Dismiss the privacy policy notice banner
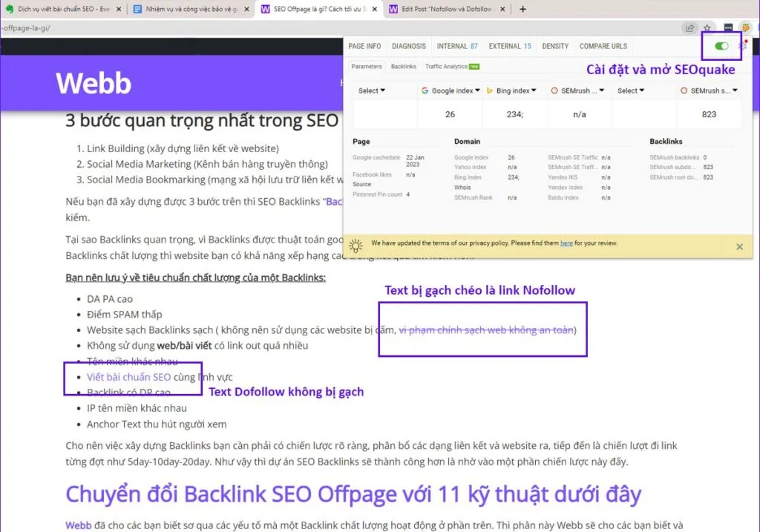 [739, 246]
